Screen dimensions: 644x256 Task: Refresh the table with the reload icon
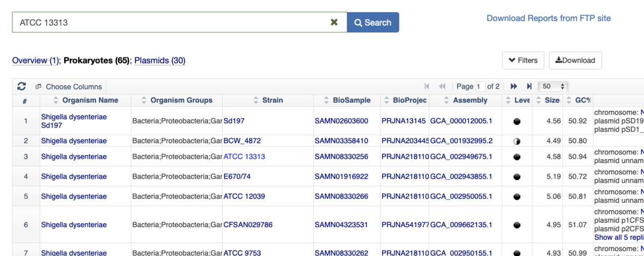click(x=22, y=86)
